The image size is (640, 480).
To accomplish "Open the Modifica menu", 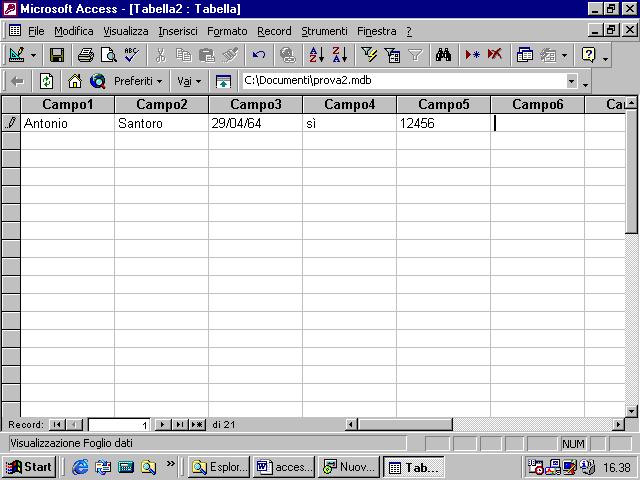I will tap(74, 31).
